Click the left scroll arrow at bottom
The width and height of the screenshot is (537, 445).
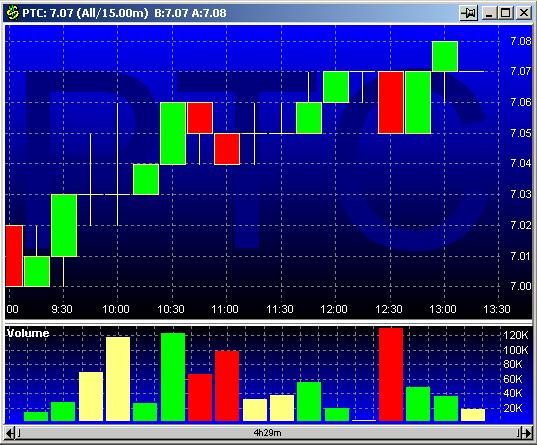point(11,433)
